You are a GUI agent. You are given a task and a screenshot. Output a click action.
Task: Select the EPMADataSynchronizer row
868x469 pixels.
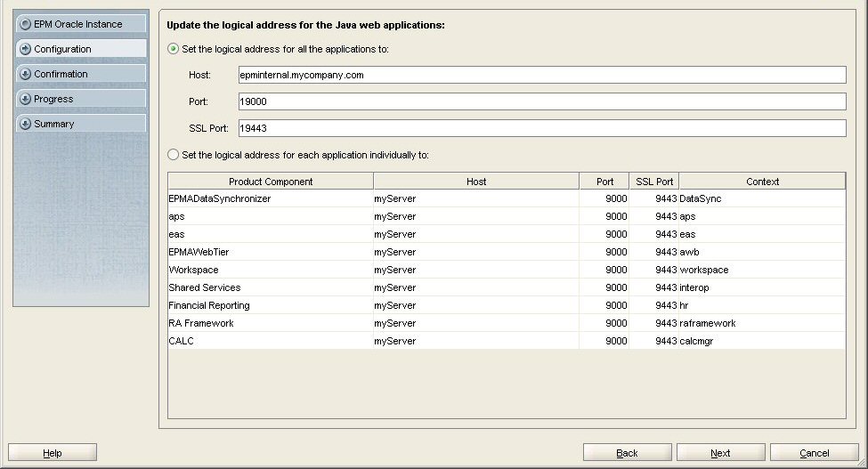(x=507, y=198)
